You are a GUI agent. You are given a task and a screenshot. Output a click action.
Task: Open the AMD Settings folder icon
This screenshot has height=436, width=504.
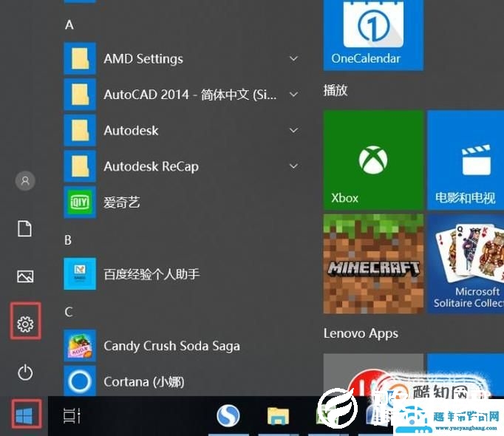[x=80, y=58]
